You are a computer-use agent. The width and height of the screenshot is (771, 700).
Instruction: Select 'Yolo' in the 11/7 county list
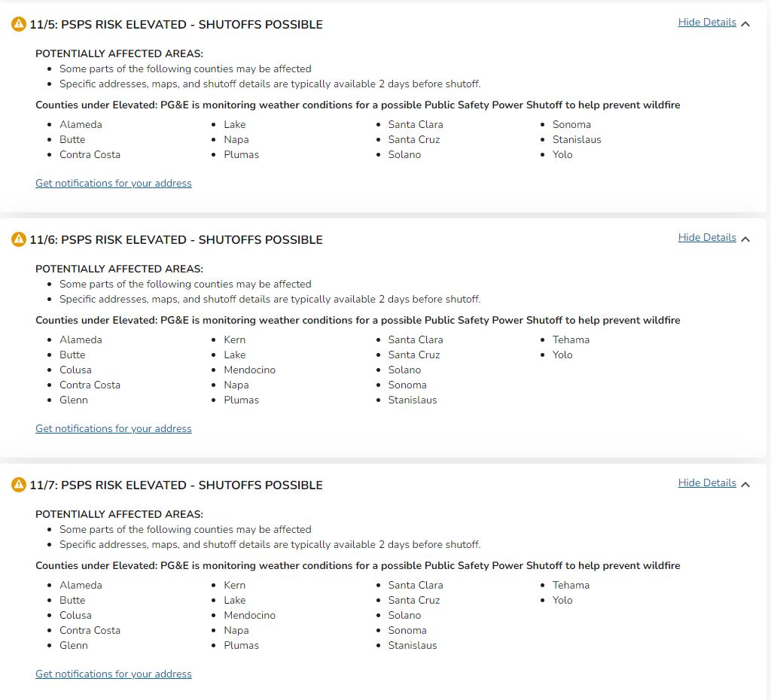coord(562,600)
